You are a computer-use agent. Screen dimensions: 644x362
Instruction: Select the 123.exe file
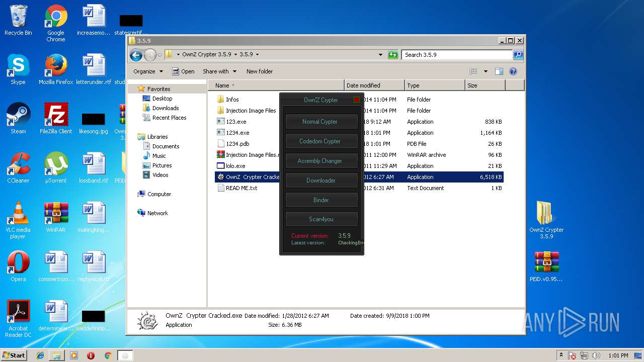(236, 122)
